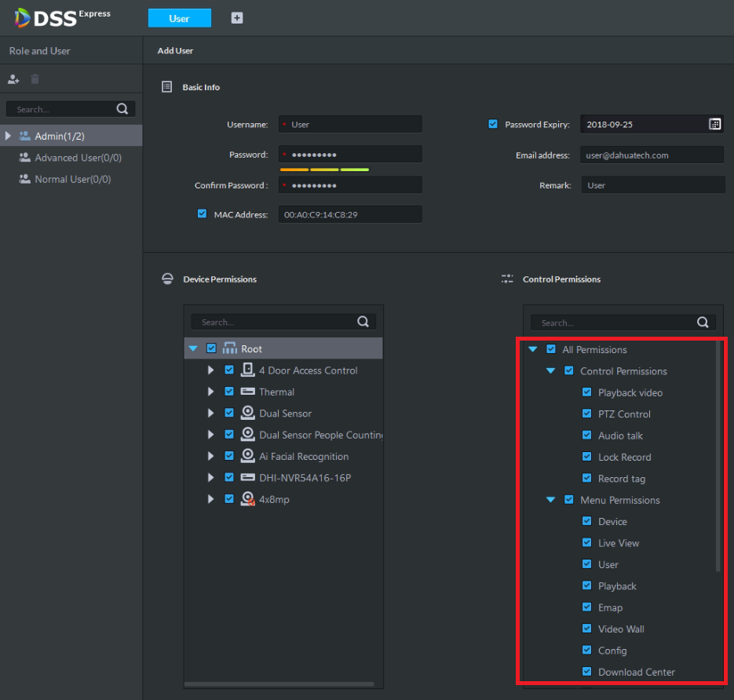Click the Email address input field
The image size is (734, 700).
(x=652, y=155)
